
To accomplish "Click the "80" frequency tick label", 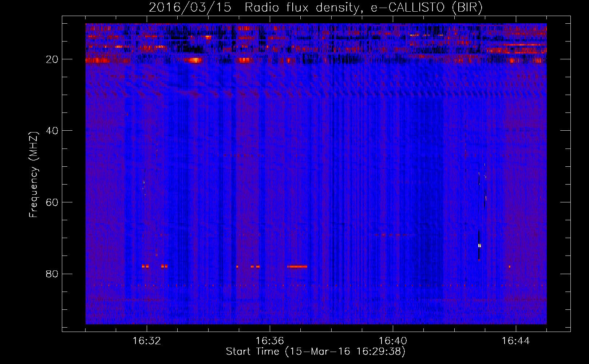I will click(x=52, y=274).
